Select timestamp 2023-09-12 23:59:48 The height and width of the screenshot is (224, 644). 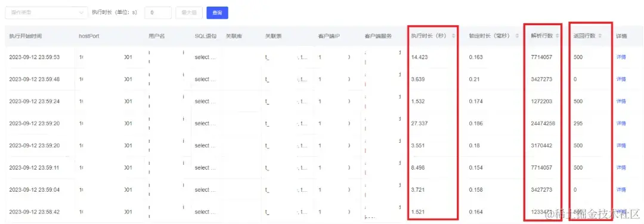point(35,79)
